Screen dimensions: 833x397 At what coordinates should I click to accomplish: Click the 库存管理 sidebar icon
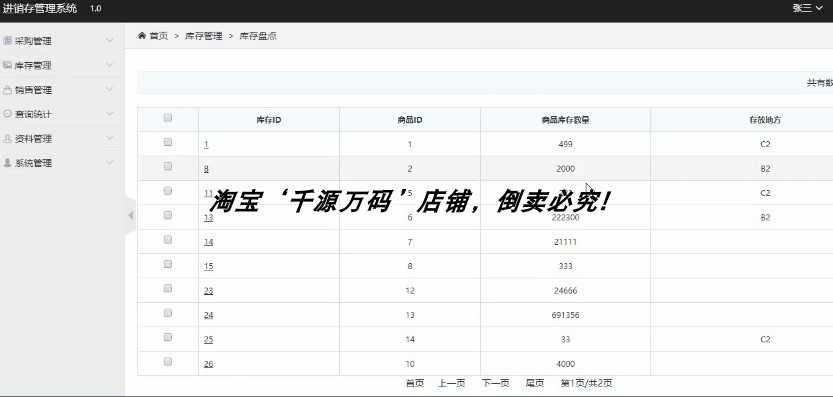[x=7, y=65]
